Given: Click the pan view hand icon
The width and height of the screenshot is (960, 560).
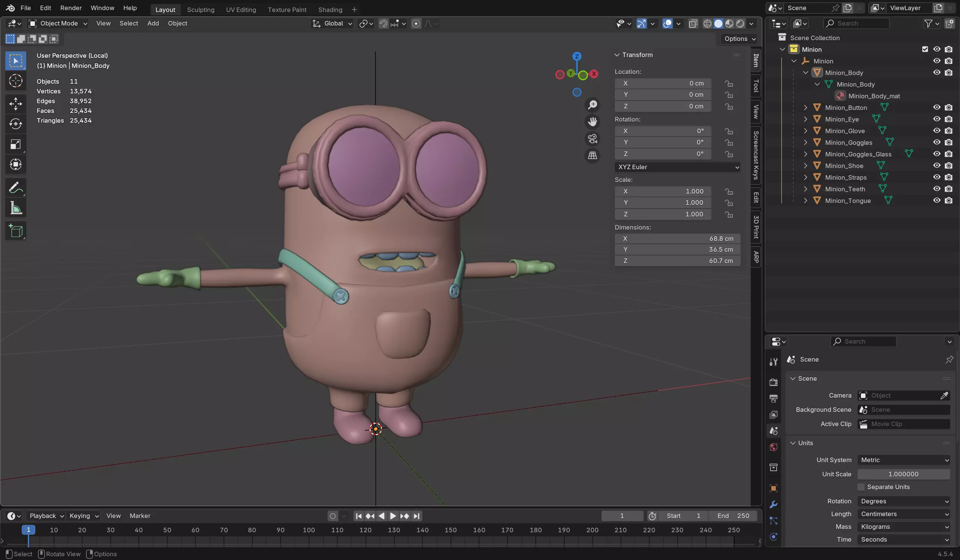Looking at the screenshot, I should pyautogui.click(x=592, y=122).
